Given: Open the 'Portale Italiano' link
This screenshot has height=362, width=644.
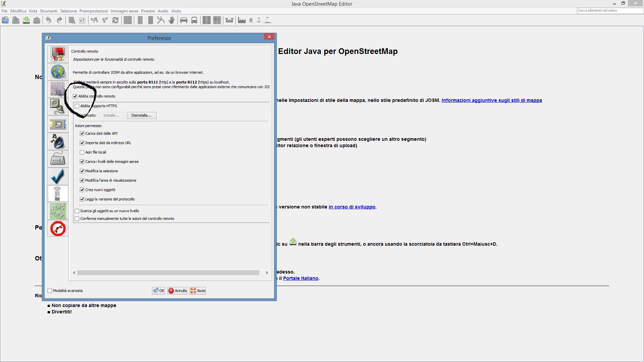Looking at the screenshot, I should (x=300, y=278).
